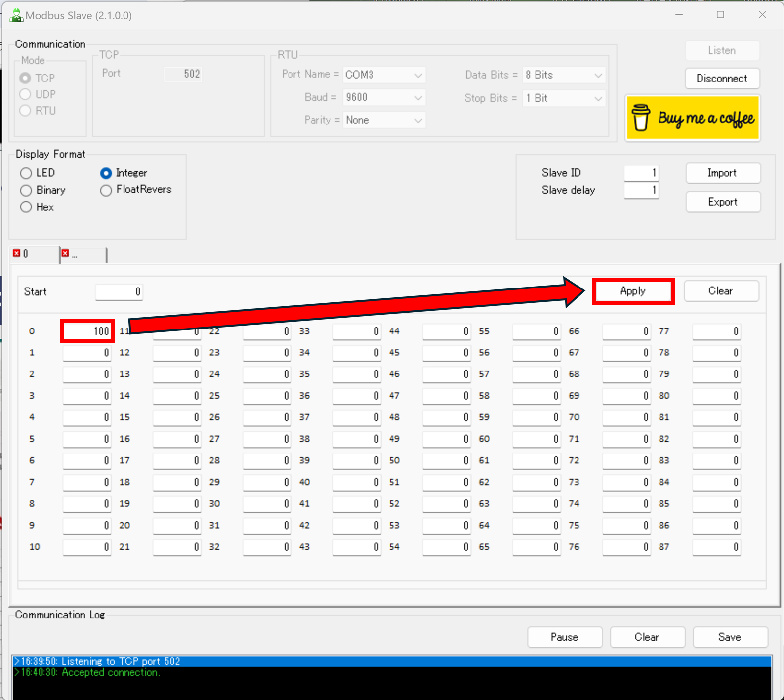Enable the FloatRevers display format
This screenshot has height=700, width=784.
(x=106, y=190)
